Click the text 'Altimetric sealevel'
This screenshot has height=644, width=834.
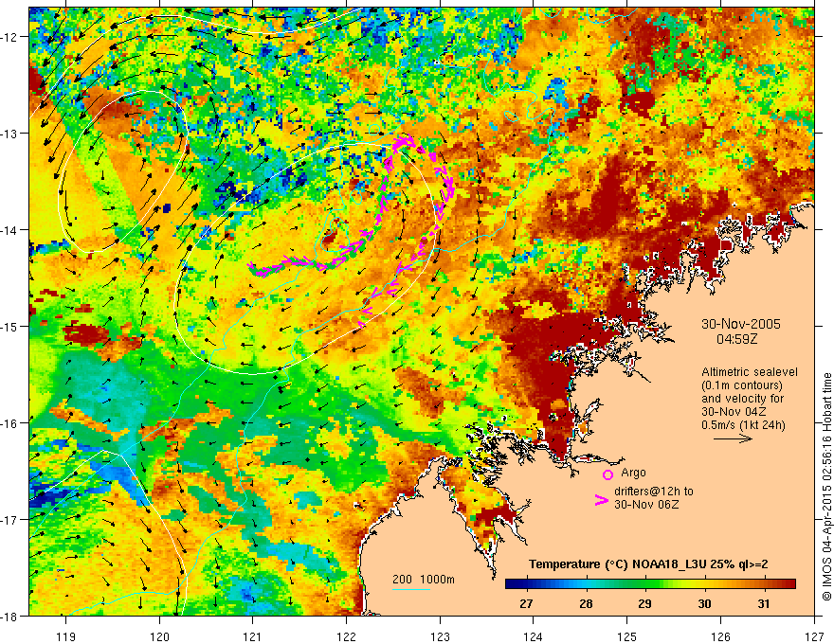point(750,372)
